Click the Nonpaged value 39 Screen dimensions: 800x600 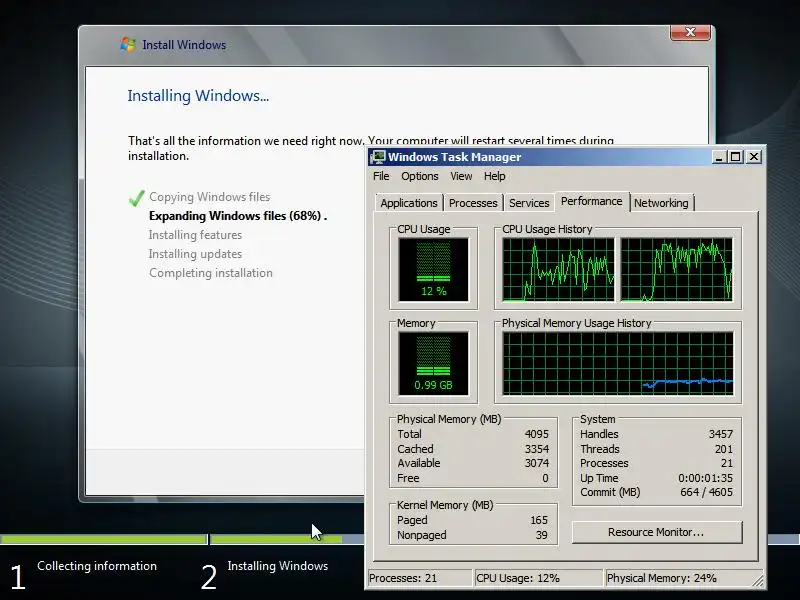pos(542,535)
